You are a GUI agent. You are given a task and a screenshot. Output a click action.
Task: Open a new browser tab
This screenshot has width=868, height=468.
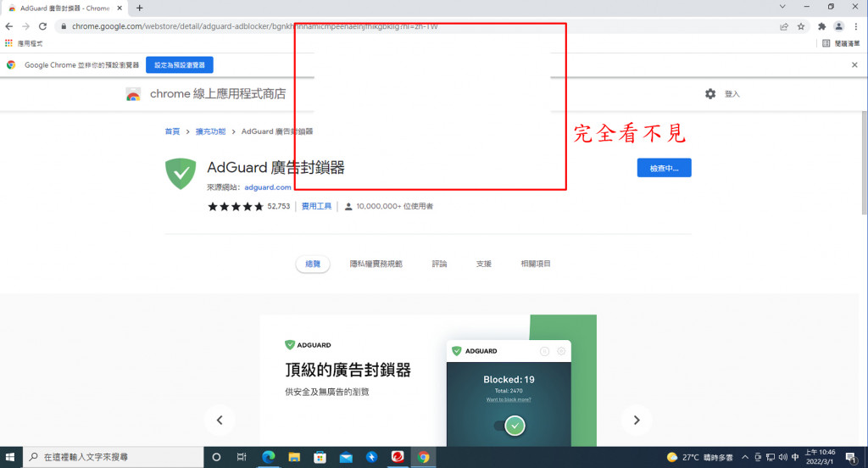pos(140,8)
